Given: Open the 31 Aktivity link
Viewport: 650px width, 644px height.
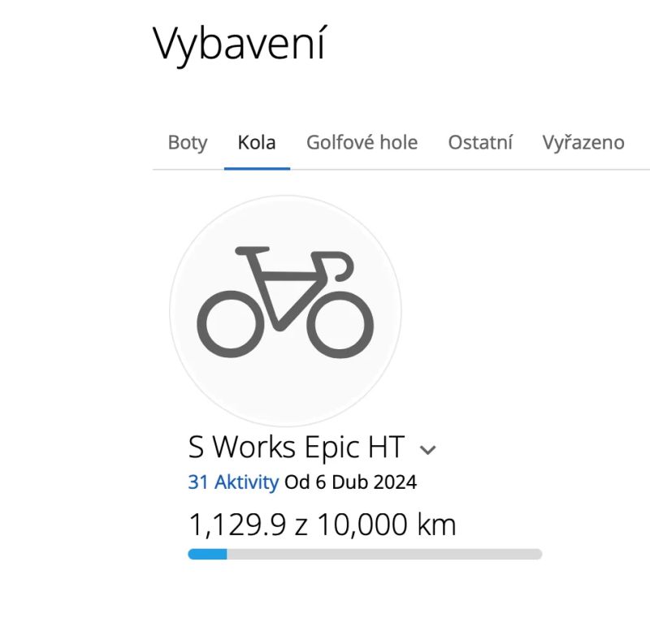Looking at the screenshot, I should tap(233, 482).
